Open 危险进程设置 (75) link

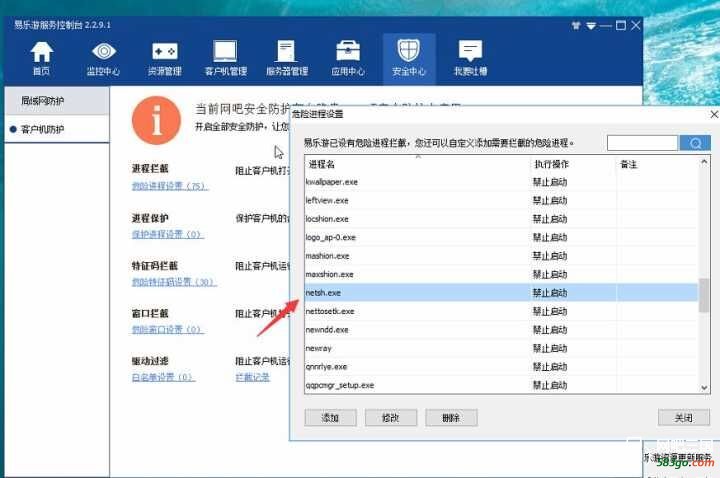click(x=169, y=186)
